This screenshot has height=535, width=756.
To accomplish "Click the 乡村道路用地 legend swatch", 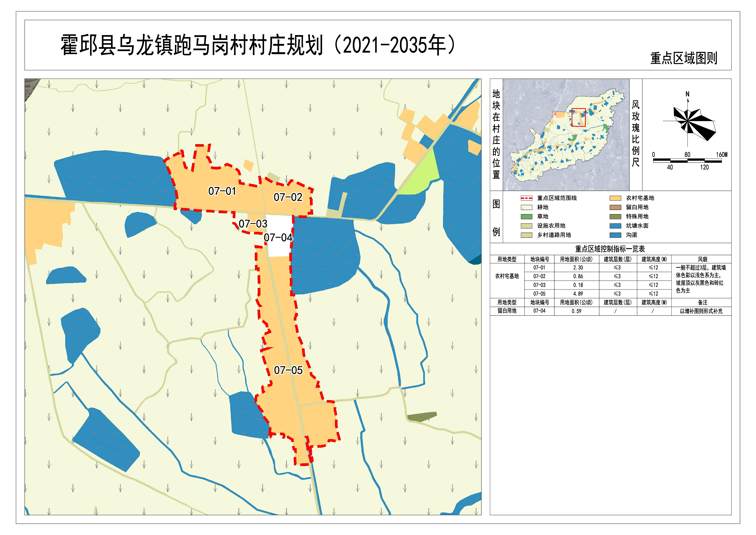I will pyautogui.click(x=527, y=235).
